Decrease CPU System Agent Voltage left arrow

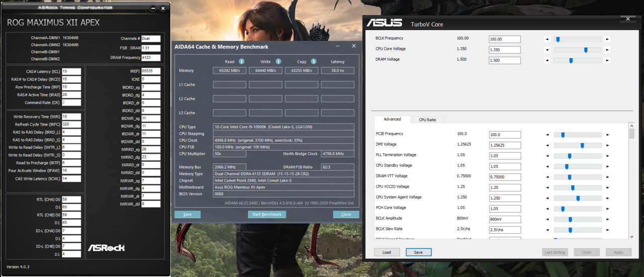(x=547, y=198)
